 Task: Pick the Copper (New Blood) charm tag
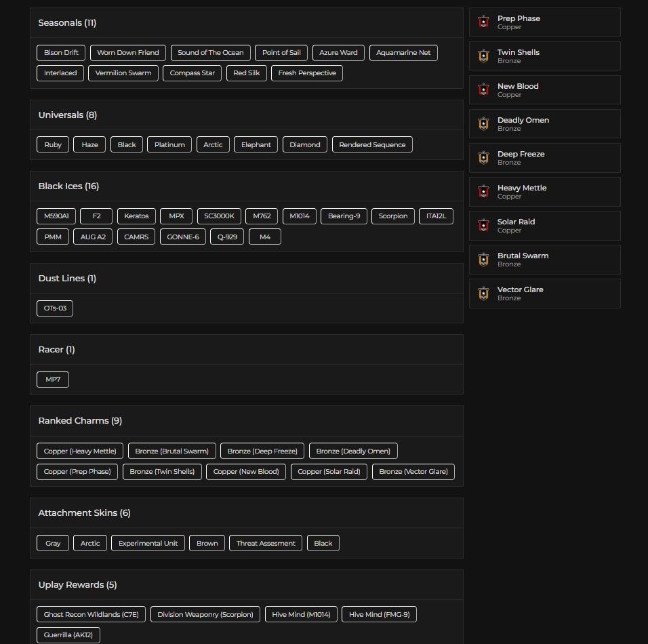(246, 472)
